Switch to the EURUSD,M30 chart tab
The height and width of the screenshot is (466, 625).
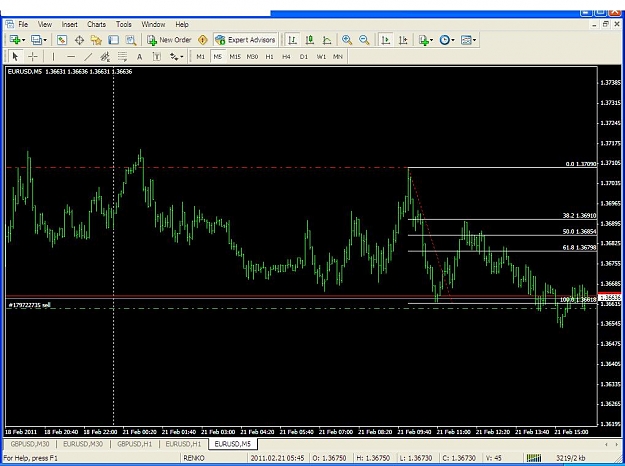83,444
